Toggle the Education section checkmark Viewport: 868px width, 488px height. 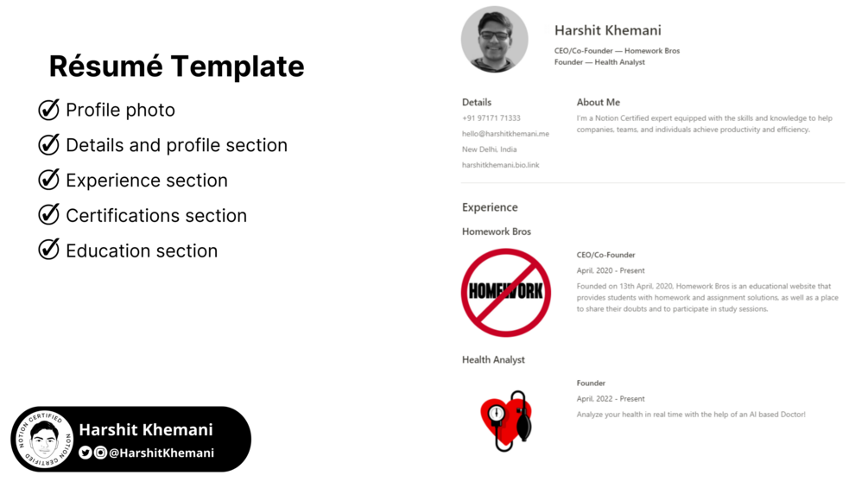click(x=49, y=250)
